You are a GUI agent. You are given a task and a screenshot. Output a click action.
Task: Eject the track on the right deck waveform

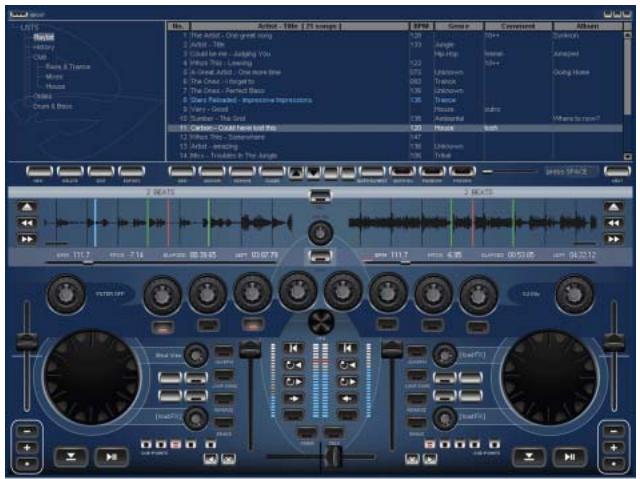(x=613, y=207)
